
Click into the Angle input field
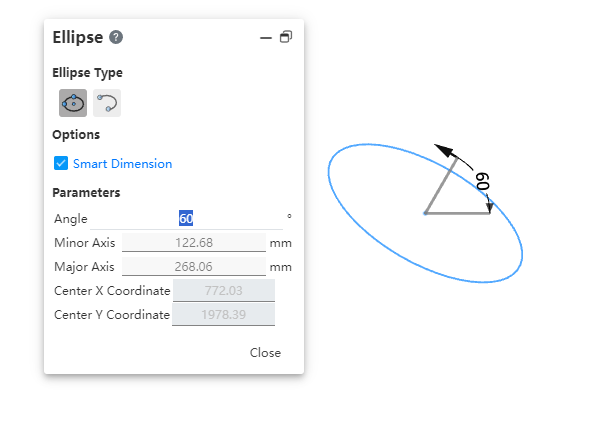pyautogui.click(x=186, y=218)
